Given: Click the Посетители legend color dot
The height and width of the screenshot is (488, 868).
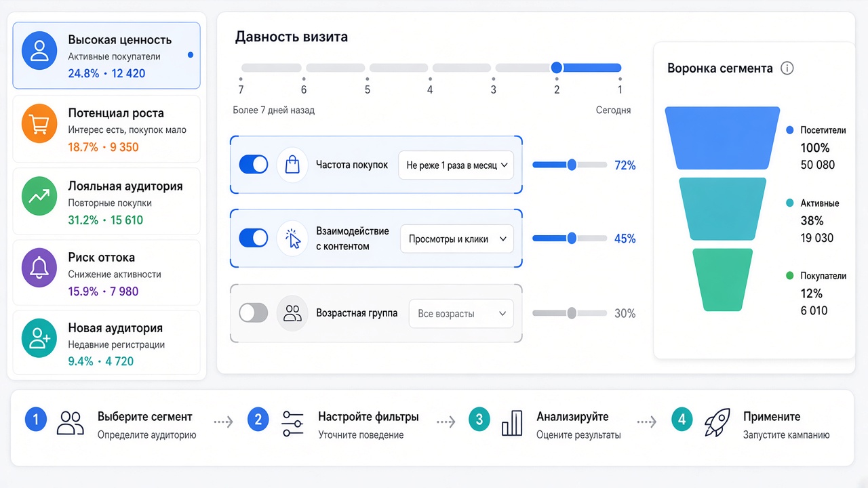Looking at the screenshot, I should pyautogui.click(x=789, y=130).
